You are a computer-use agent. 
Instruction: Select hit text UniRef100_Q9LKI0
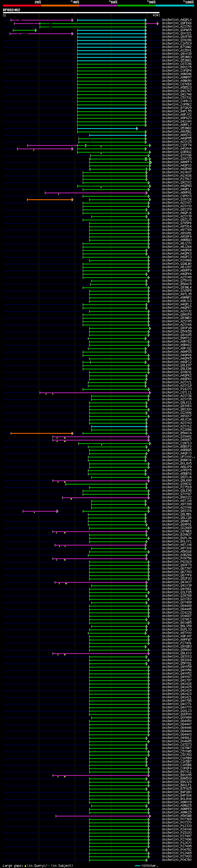pyautogui.click(x=177, y=653)
